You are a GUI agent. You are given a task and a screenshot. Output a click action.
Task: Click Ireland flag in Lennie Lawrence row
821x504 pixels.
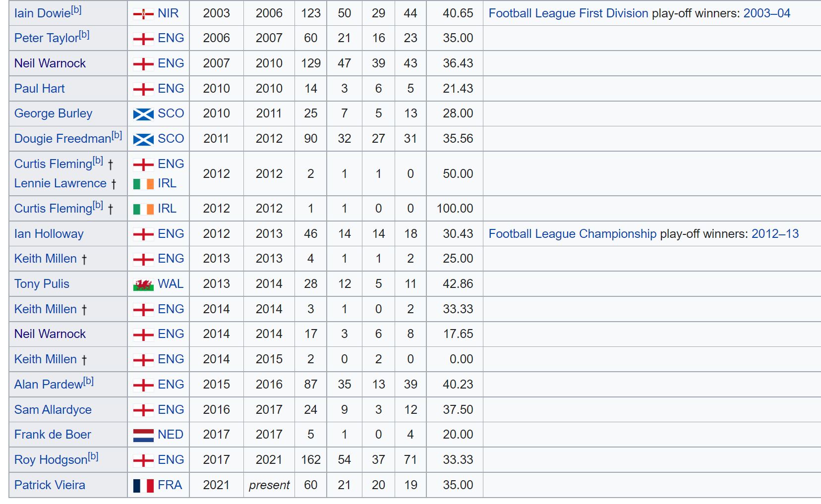143,184
